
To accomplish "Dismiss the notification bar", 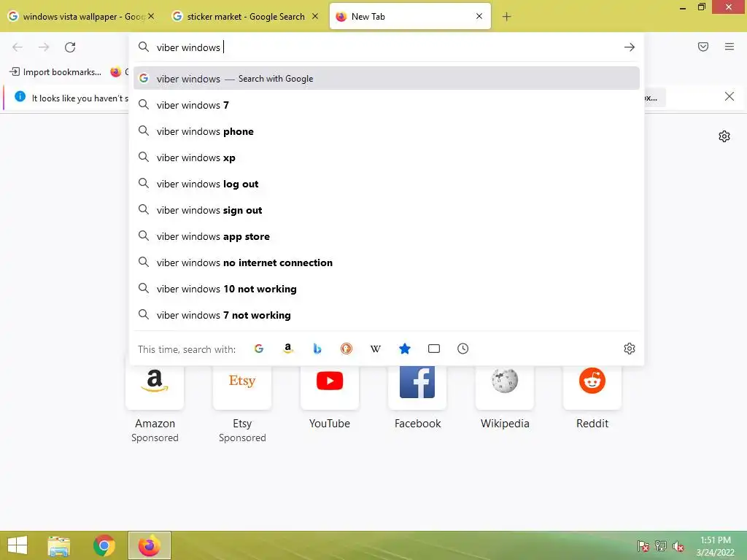I will pyautogui.click(x=729, y=97).
